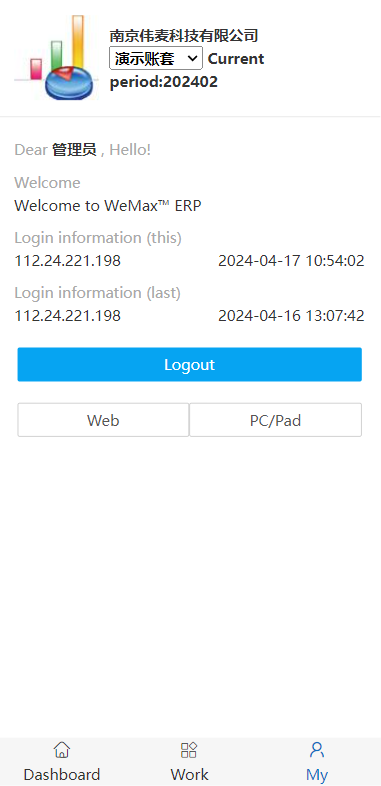Click the login time 2024-04-17 10:54:02

point(291,261)
